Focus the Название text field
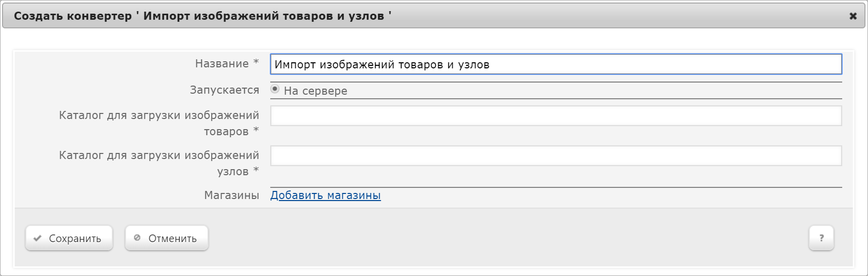 [556, 64]
